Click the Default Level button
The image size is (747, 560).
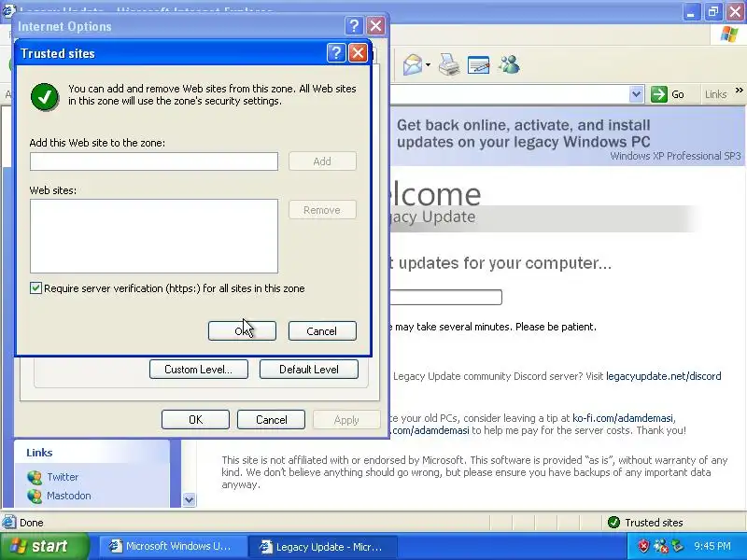click(x=309, y=370)
